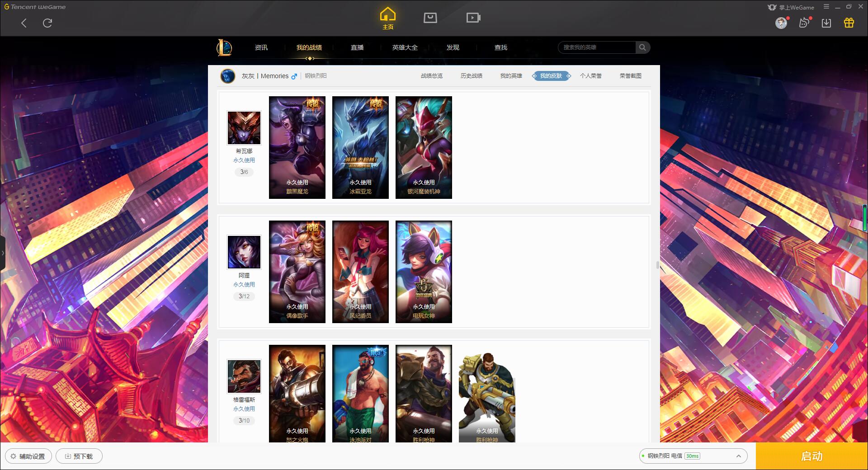Expand the left side panel handle
Viewport: 868px width, 470px height.
[2, 253]
